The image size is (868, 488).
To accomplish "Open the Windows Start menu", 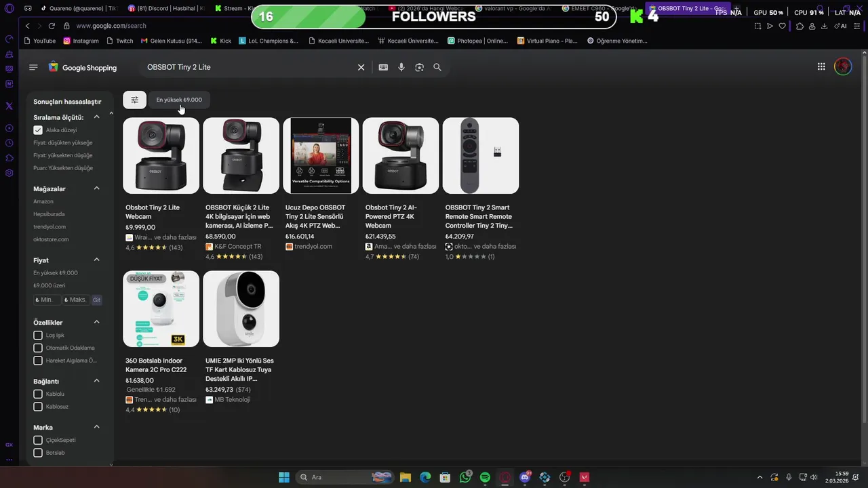I will pos(284,477).
